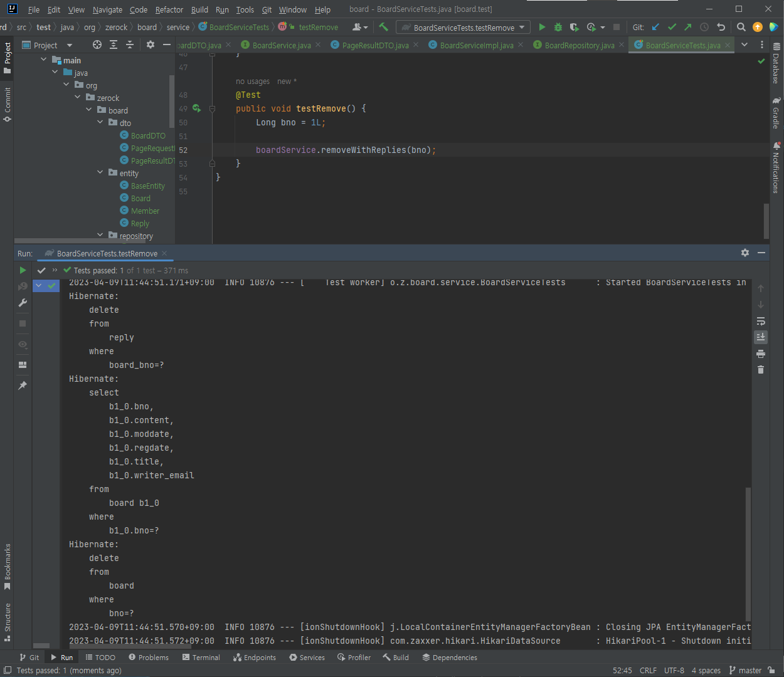Image resolution: width=784 pixels, height=677 pixels.
Task: Open the Profiler tool window
Action: pyautogui.click(x=354, y=658)
